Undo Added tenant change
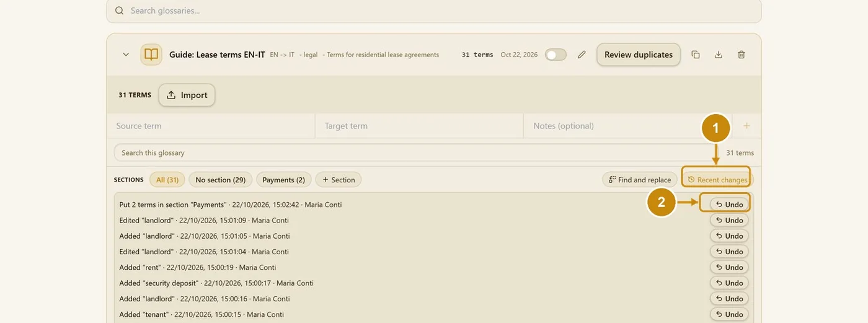Image resolution: width=868 pixels, height=323 pixels. 729,314
